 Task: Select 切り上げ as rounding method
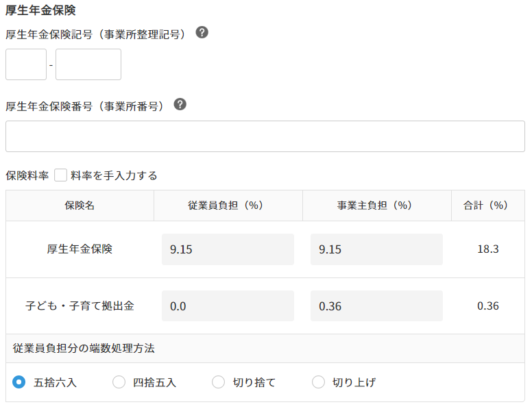coord(318,382)
